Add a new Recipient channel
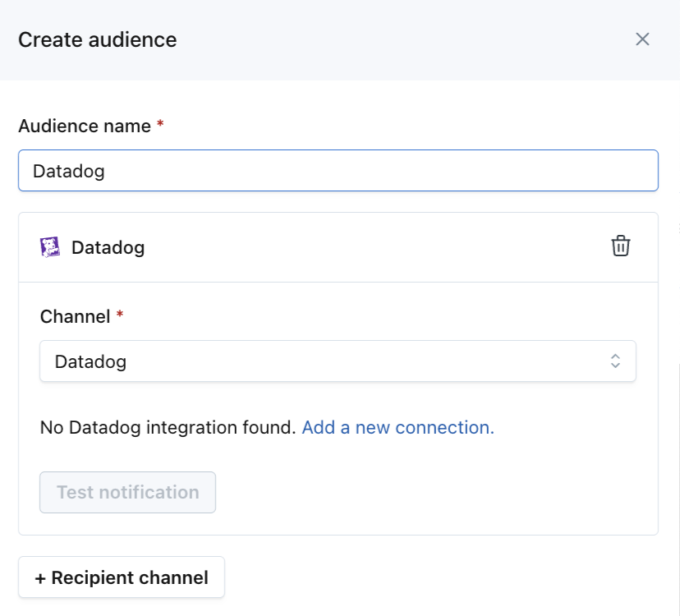This screenshot has height=616, width=680. (122, 577)
